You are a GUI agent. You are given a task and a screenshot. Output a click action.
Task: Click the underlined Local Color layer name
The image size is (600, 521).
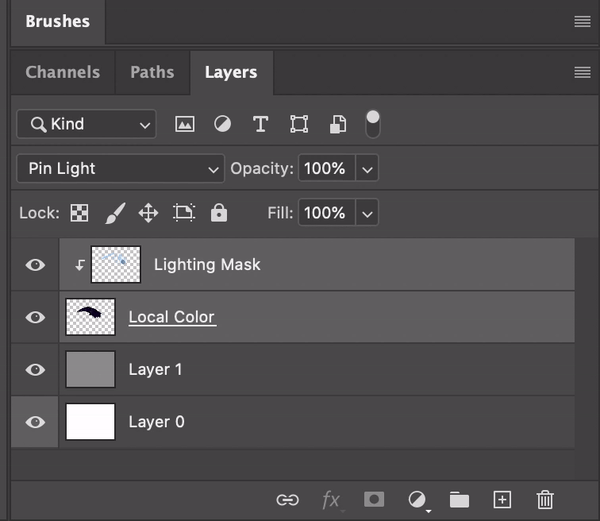(172, 317)
